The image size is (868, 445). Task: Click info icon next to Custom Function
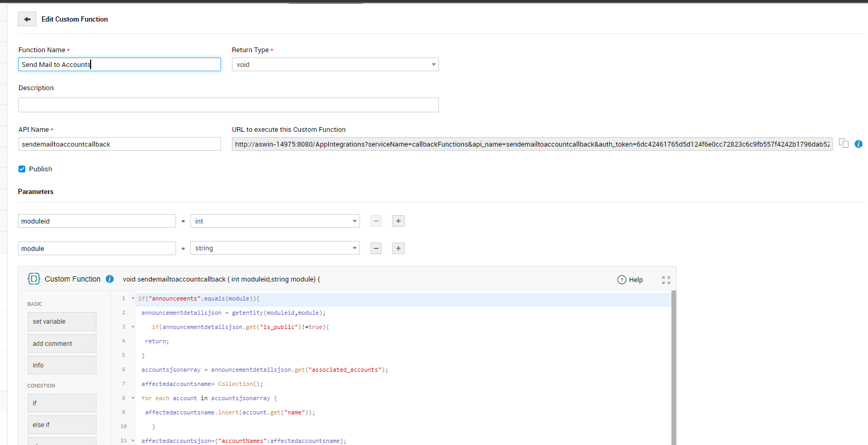click(x=110, y=279)
